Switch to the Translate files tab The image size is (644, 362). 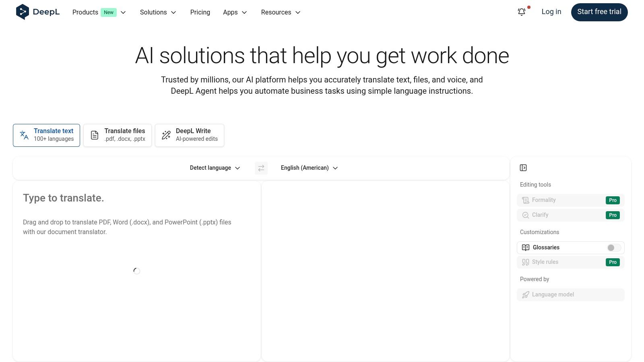click(118, 135)
